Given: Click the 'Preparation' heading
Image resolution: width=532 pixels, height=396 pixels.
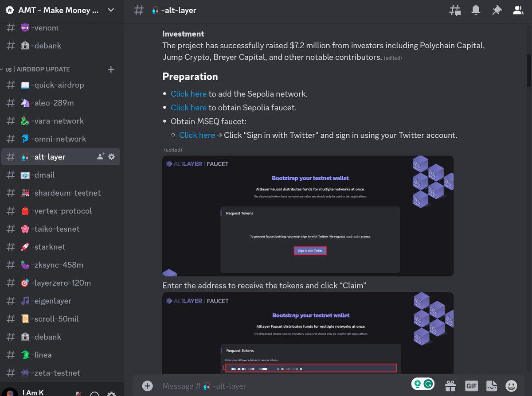Looking at the screenshot, I should 190,77.
